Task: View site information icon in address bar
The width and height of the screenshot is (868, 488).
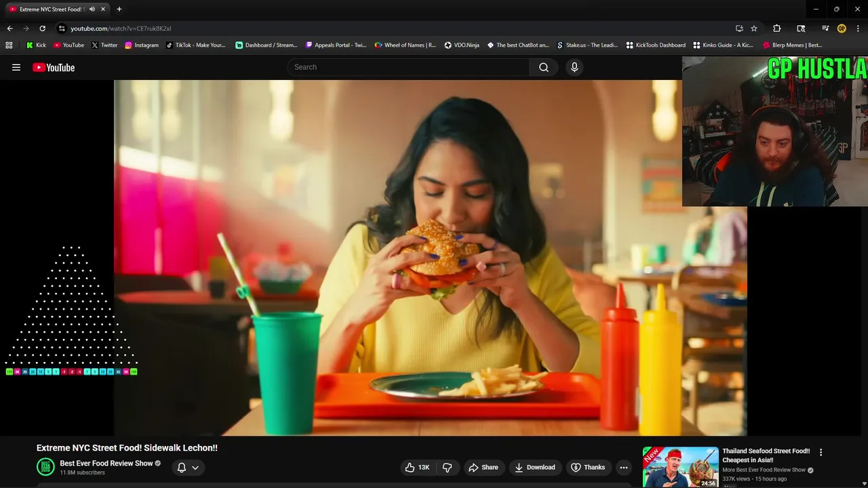Action: [x=62, y=28]
